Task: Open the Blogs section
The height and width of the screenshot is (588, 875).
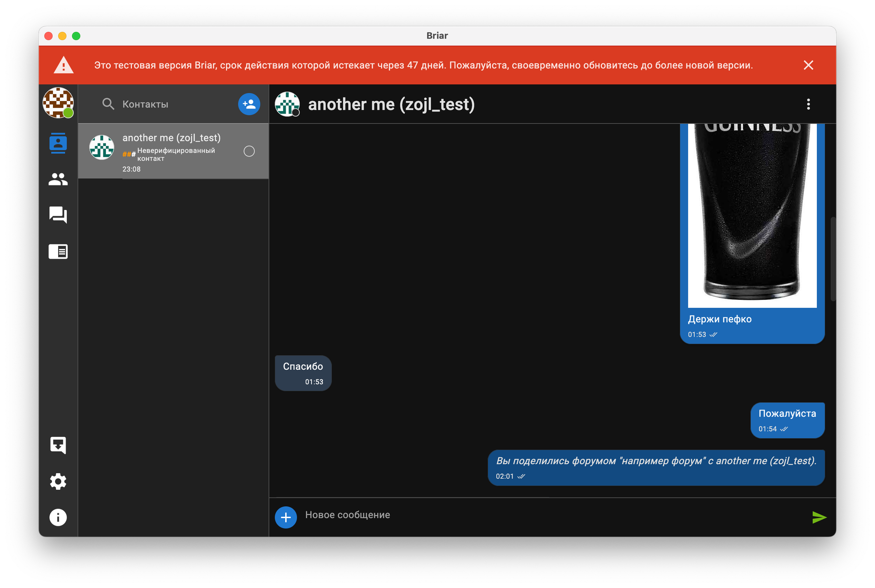Action: pos(58,251)
